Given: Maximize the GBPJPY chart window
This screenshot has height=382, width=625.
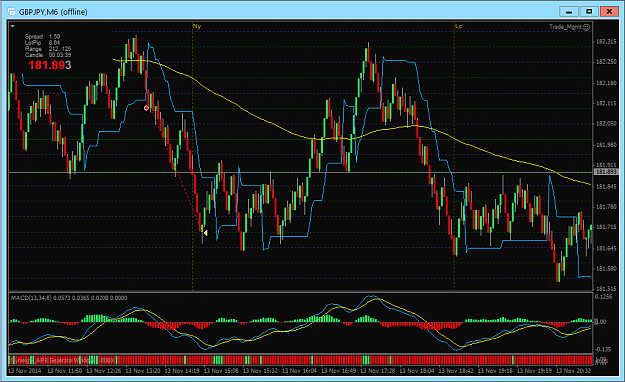Looking at the screenshot, I should (x=589, y=12).
